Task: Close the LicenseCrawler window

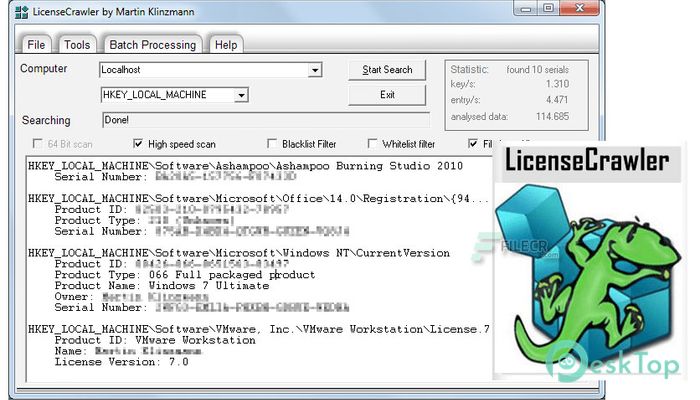Action: 580,8
